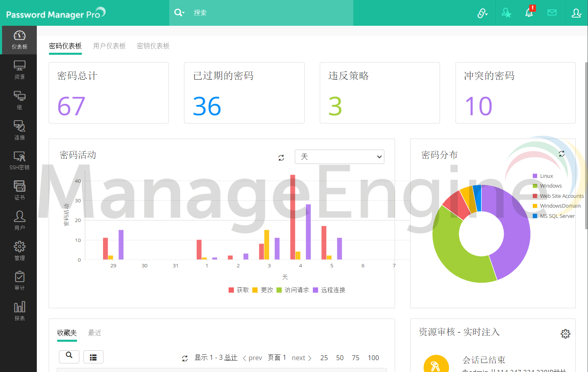This screenshot has height=372, width=588.
Task: Open 资源审核 widget settings gear
Action: [566, 334]
